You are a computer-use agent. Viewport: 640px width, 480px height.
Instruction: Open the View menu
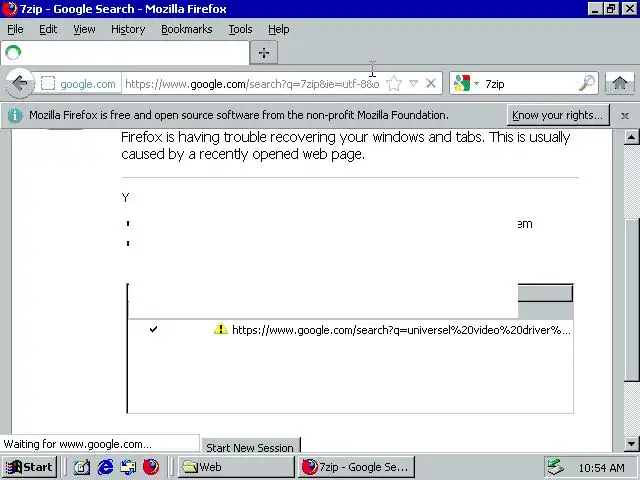[84, 29]
